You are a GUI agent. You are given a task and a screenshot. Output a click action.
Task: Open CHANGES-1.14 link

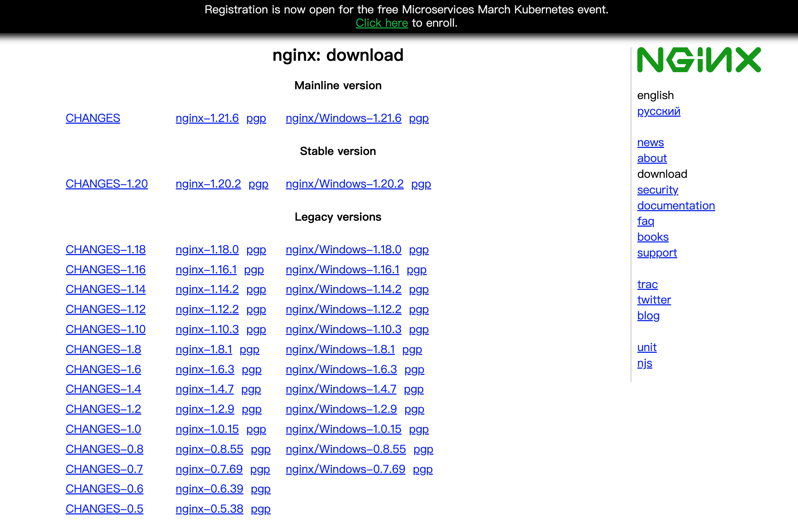pos(106,289)
